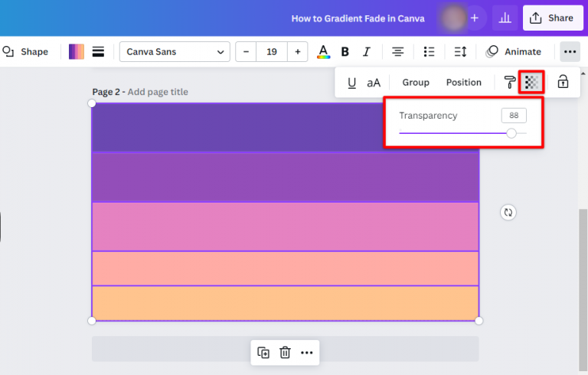The image size is (588, 375).
Task: Open the toolbar more options ellipsis
Action: 569,52
